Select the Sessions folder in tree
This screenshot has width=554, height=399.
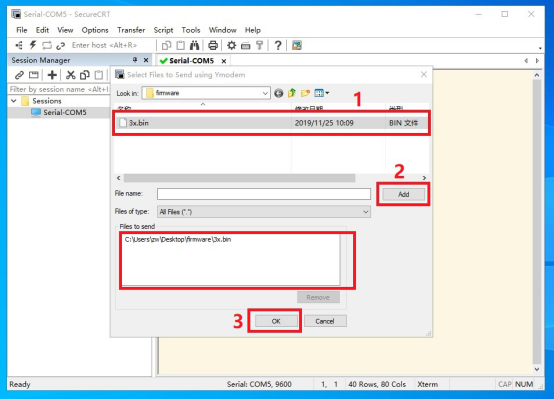[x=47, y=101]
